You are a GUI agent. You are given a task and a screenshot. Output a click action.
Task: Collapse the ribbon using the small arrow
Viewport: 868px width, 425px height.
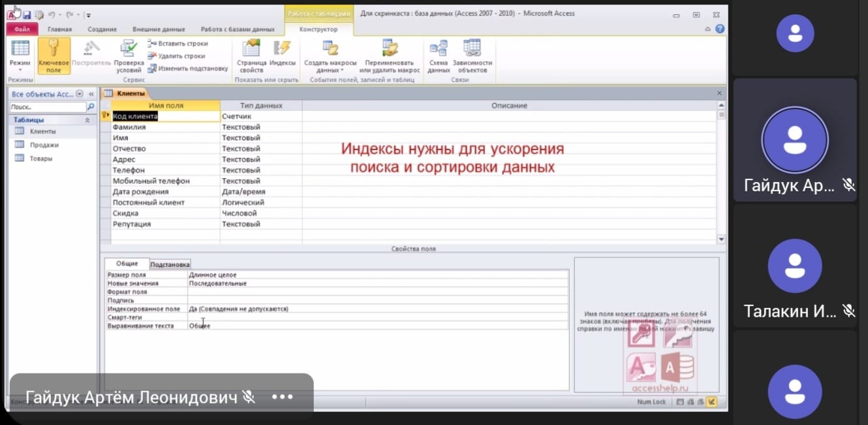(x=708, y=29)
